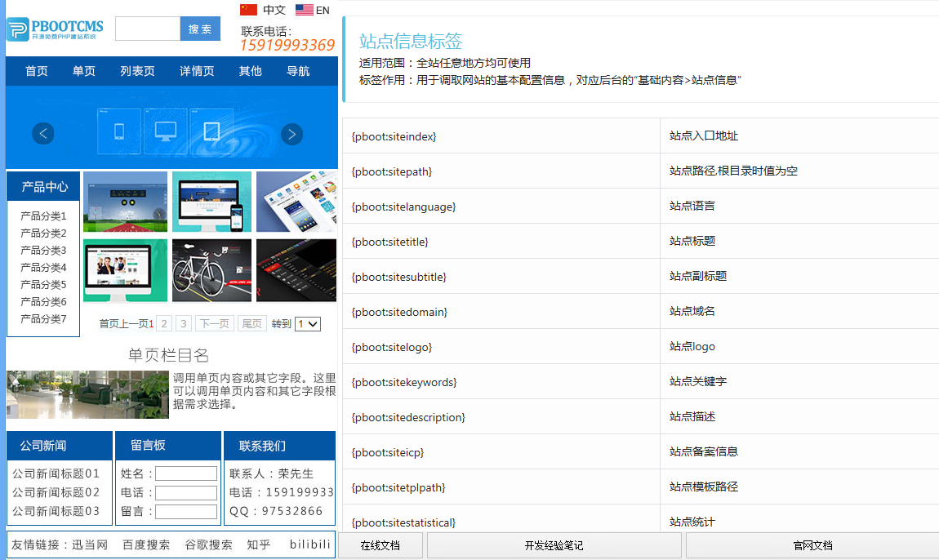Screen dimensions: 939x560
Task: Open the page jump number dropdown
Action: coord(307,323)
